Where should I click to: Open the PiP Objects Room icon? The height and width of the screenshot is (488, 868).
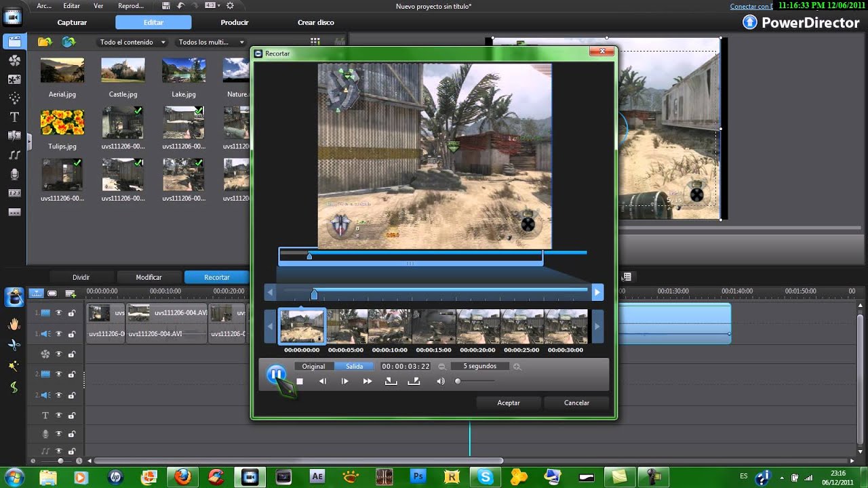(x=14, y=79)
